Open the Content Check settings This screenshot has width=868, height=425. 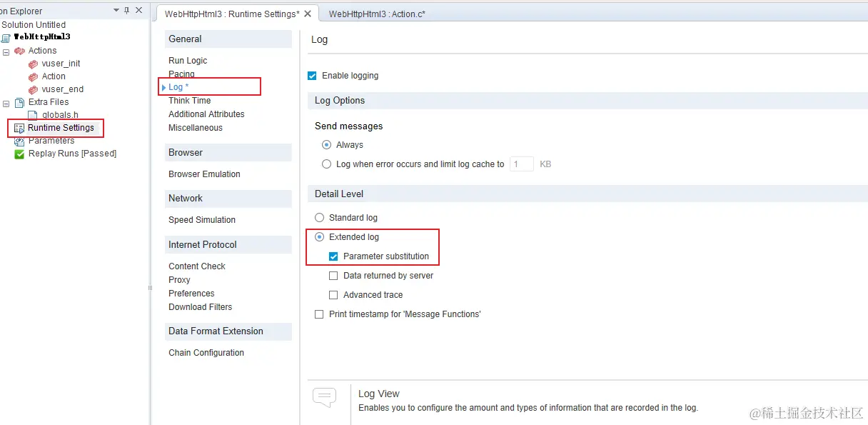(197, 266)
